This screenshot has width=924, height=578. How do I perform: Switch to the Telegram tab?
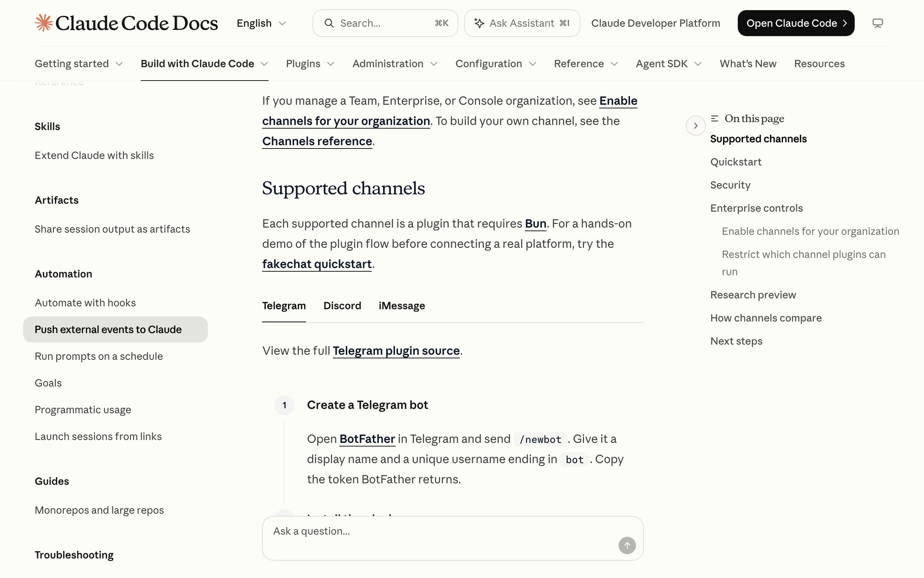284,306
